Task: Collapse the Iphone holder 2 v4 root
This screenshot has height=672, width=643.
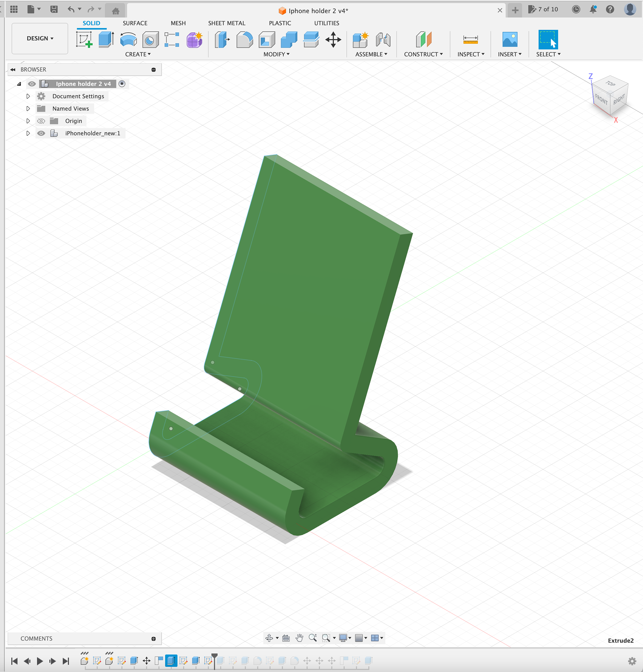Action: [x=19, y=84]
